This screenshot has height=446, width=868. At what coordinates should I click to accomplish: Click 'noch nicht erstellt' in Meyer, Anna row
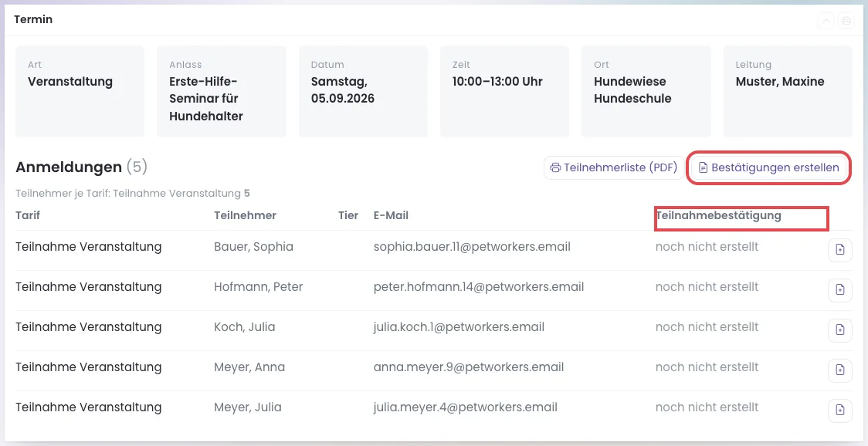(707, 367)
